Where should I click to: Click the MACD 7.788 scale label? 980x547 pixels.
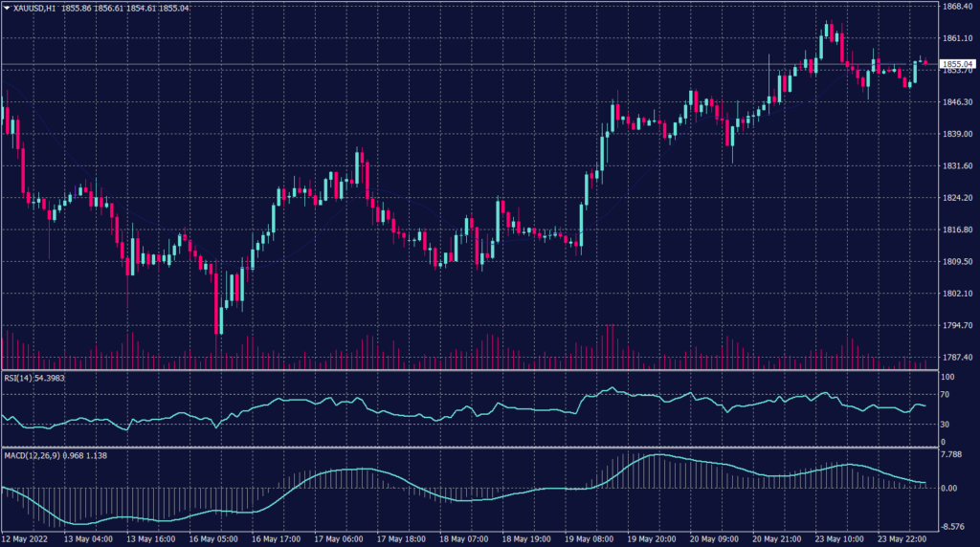pos(950,455)
